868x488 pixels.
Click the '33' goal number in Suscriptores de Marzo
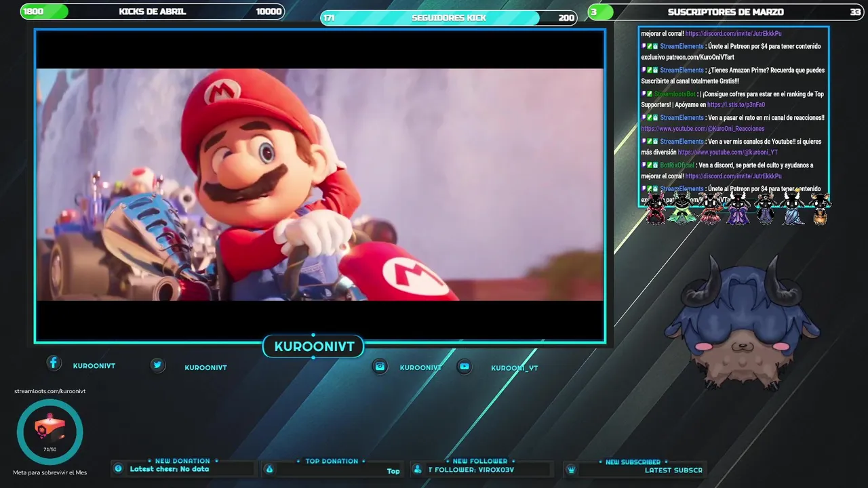(855, 12)
